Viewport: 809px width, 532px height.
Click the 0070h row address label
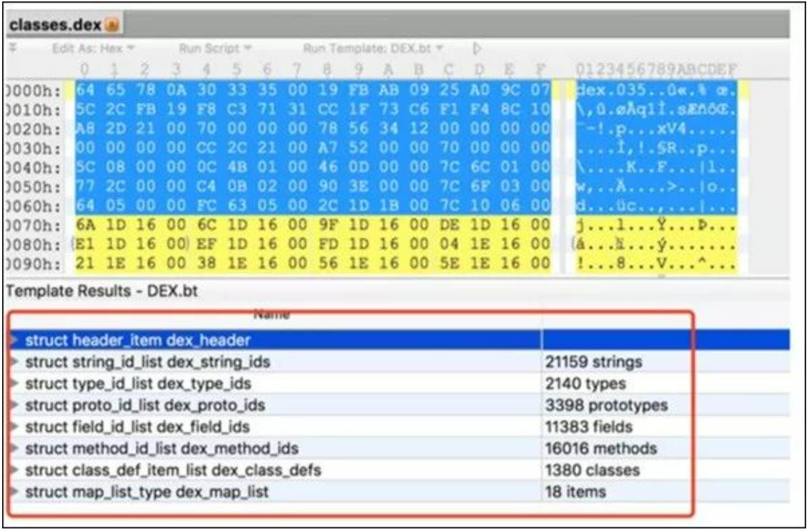pos(32,225)
